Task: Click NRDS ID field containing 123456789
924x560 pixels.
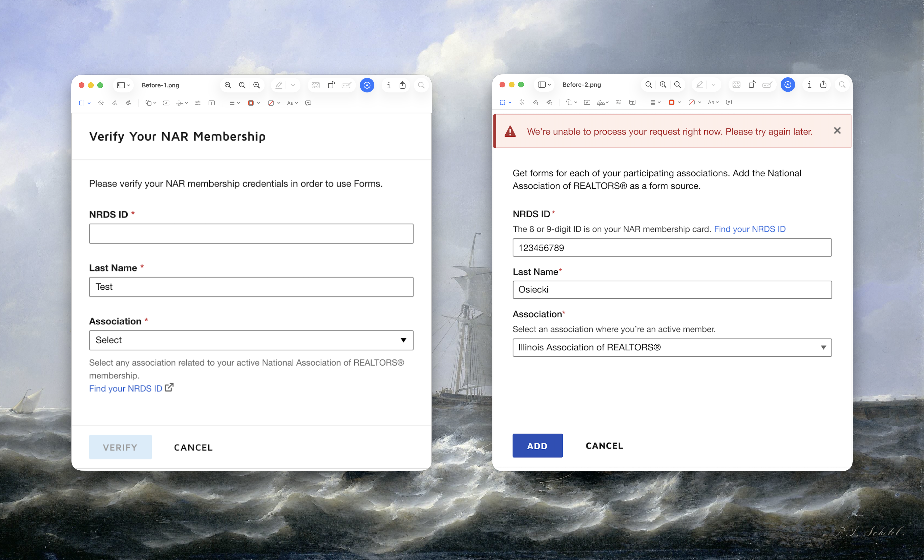Action: tap(672, 247)
